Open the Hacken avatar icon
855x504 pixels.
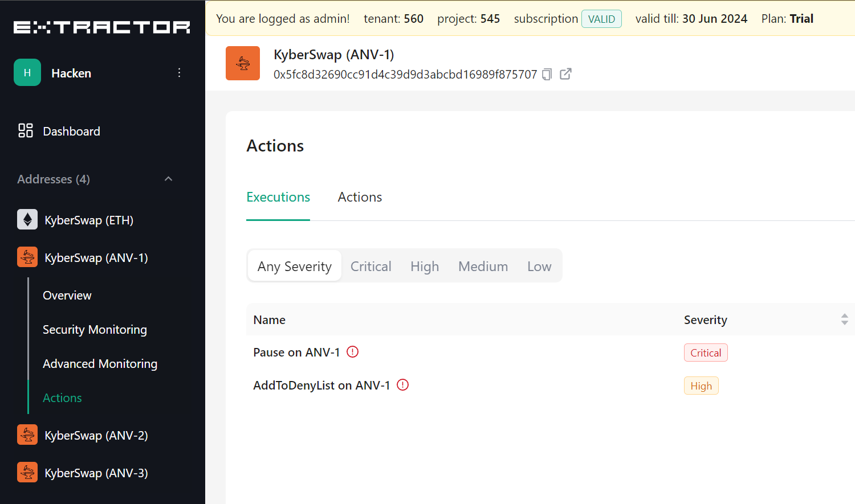(27, 72)
